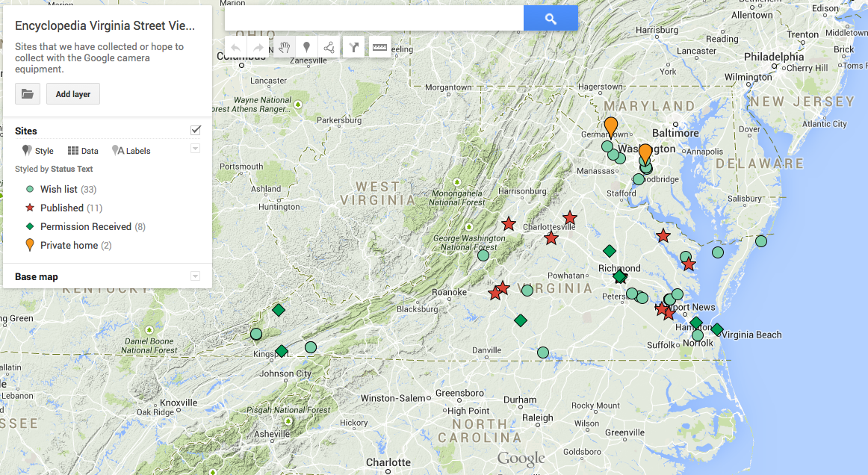Select the Wish list legend entry
The image size is (868, 475).
click(x=61, y=190)
